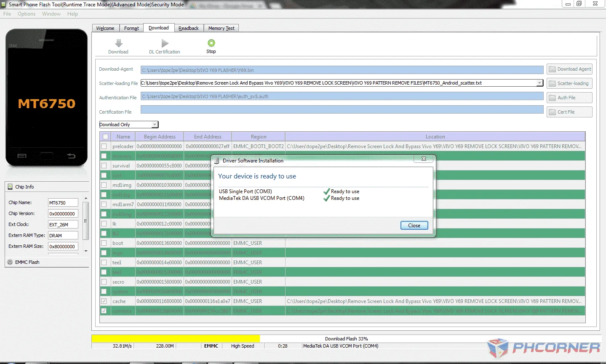The image size is (606, 364).
Task: Switch to the Welcome tab
Action: pos(105,28)
